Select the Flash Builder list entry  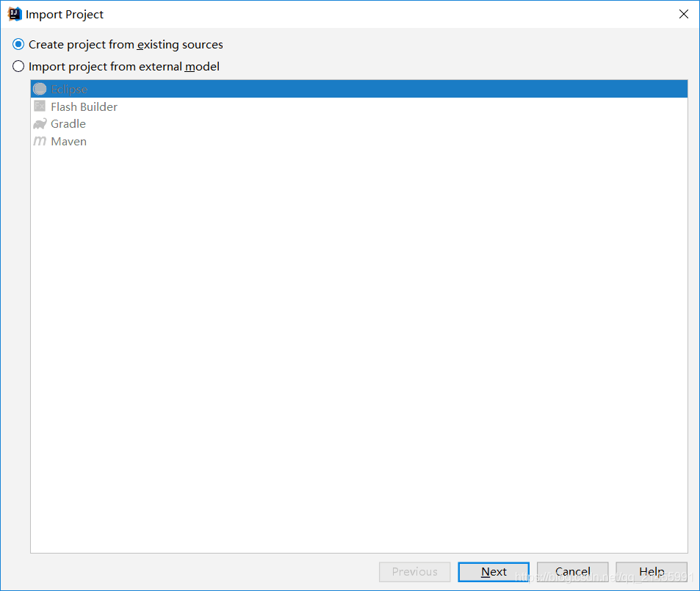359,106
